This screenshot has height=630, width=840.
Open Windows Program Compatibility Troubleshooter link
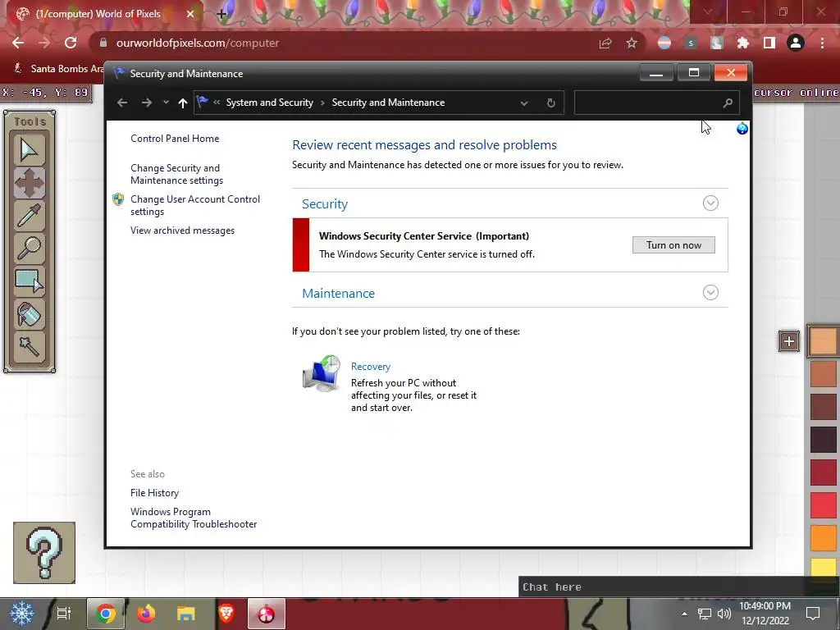tap(194, 518)
